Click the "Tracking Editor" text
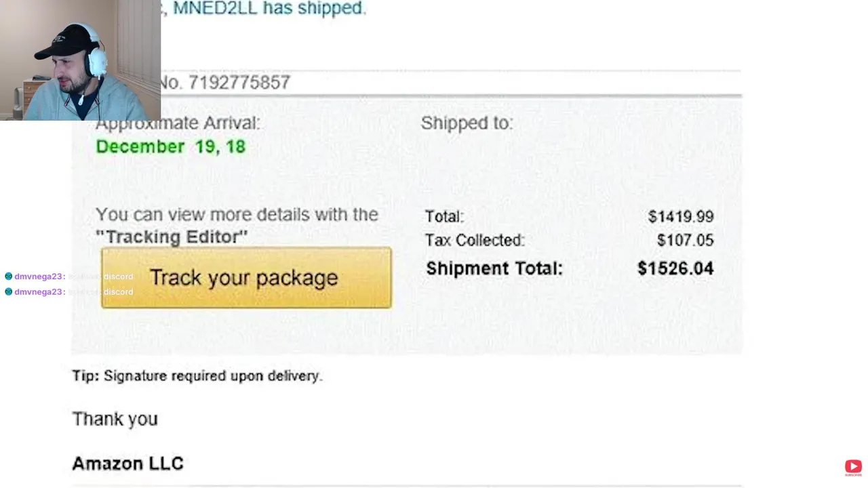 [172, 237]
